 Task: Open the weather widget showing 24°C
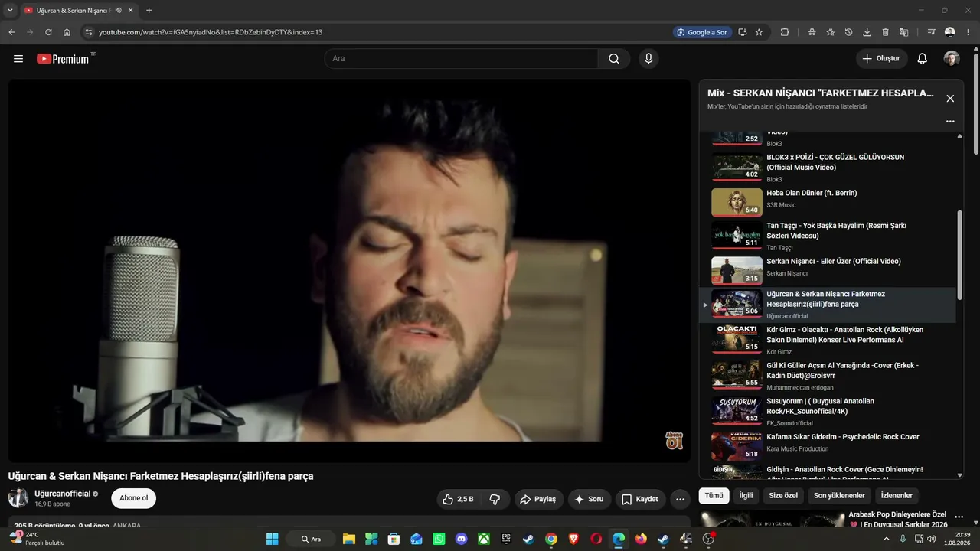[37, 539]
